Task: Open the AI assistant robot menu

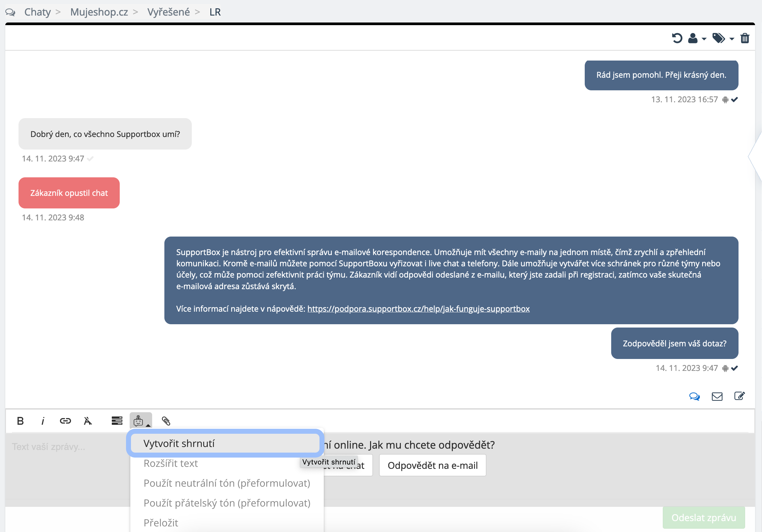Action: (141, 421)
